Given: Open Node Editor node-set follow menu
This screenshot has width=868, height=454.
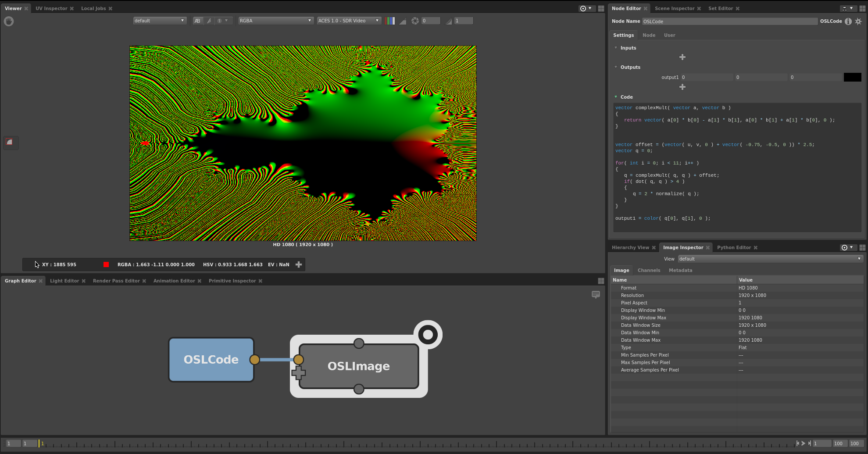Looking at the screenshot, I should coord(847,8).
